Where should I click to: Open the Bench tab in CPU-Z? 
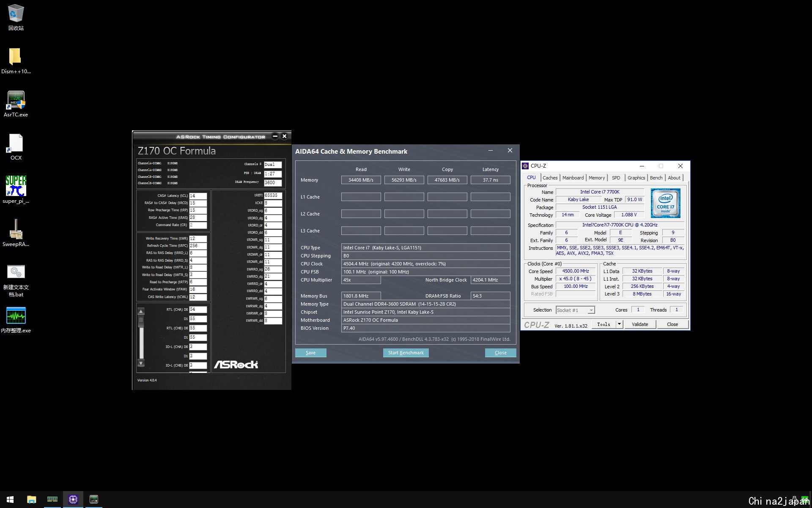(x=656, y=178)
